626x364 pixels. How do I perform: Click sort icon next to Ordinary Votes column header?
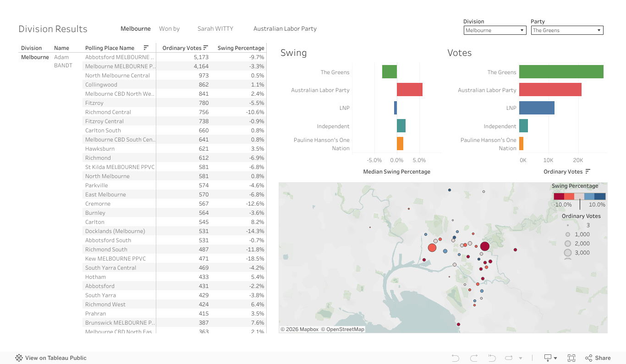[206, 48]
